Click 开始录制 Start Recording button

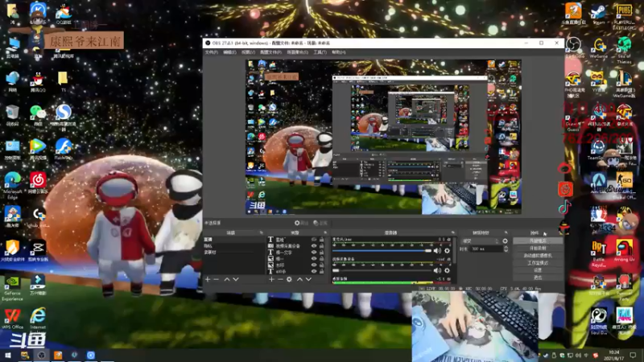coord(538,249)
